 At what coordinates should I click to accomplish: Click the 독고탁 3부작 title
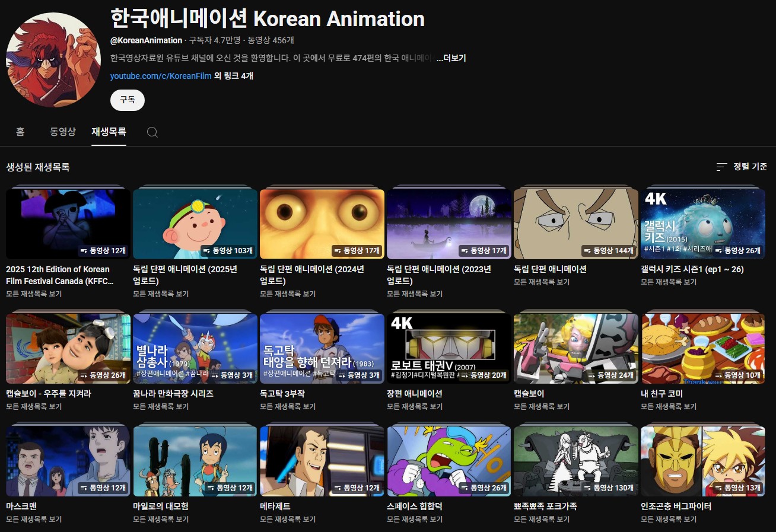coord(282,394)
